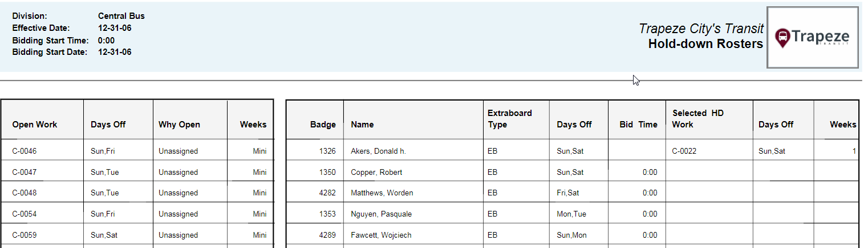Click the Trapeze Transit logo

(812, 38)
